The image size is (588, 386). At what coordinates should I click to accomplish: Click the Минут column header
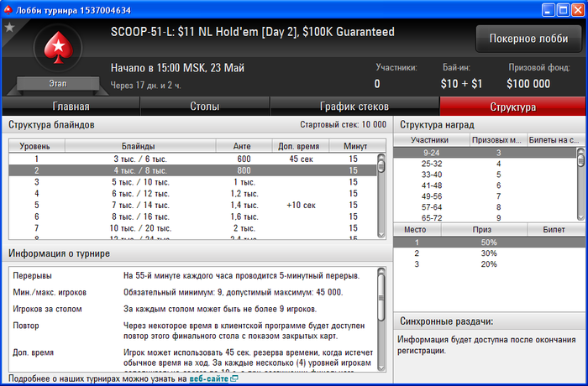[x=357, y=146]
